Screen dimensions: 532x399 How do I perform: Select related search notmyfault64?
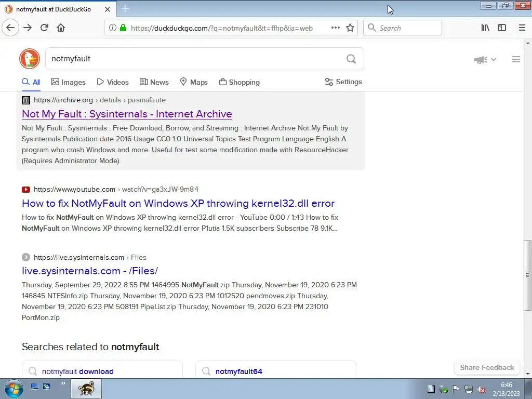[x=276, y=371]
